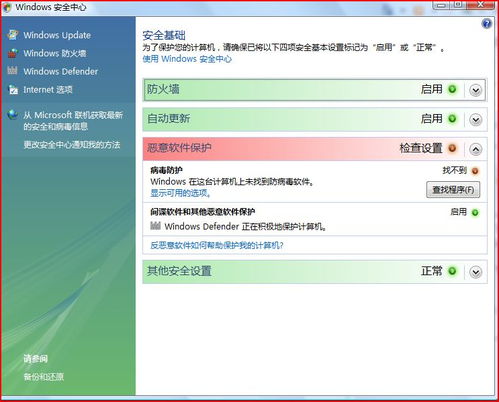This screenshot has width=499, height=402.
Task: Click green status light of 间谍软件 protection
Action: click(x=475, y=212)
